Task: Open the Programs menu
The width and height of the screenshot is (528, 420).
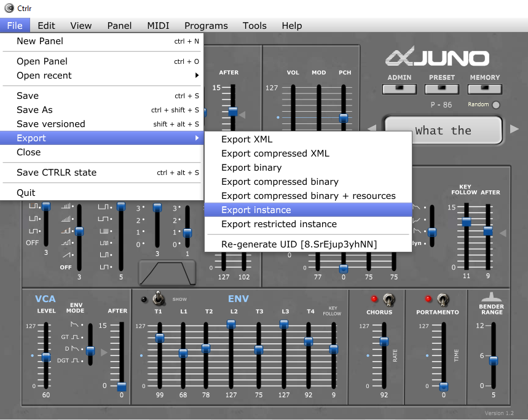Action: [206, 26]
